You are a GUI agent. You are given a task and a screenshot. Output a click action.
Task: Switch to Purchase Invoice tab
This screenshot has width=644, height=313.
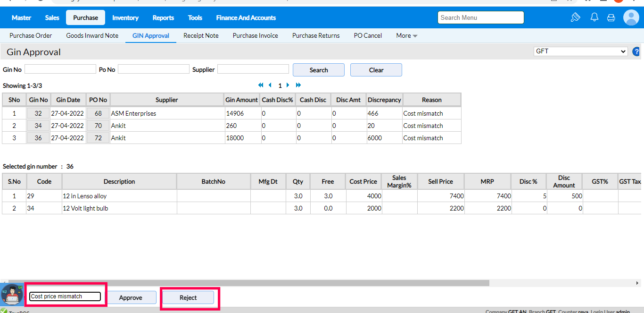[x=255, y=35]
